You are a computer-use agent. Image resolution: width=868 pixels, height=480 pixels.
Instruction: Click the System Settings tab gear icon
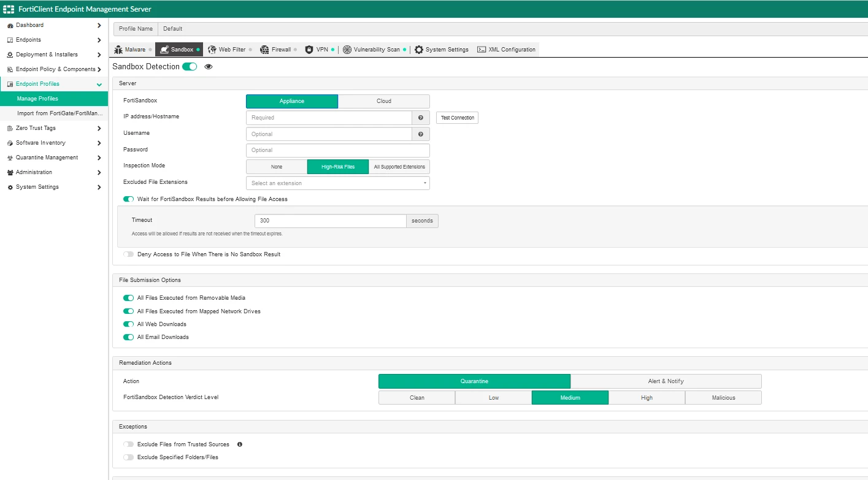(419, 50)
